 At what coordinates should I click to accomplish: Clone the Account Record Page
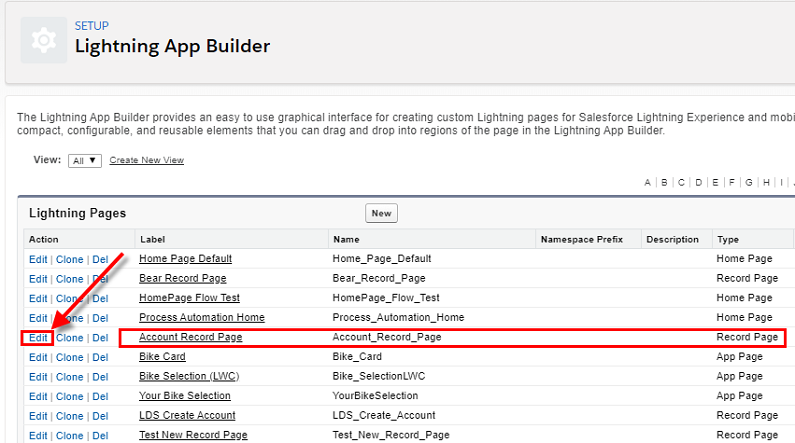(69, 338)
